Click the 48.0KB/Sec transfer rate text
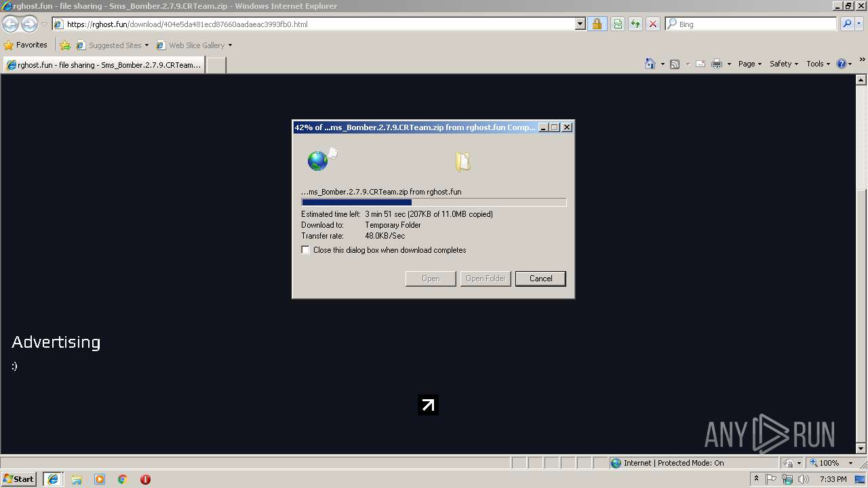This screenshot has height=488, width=868. coord(384,236)
